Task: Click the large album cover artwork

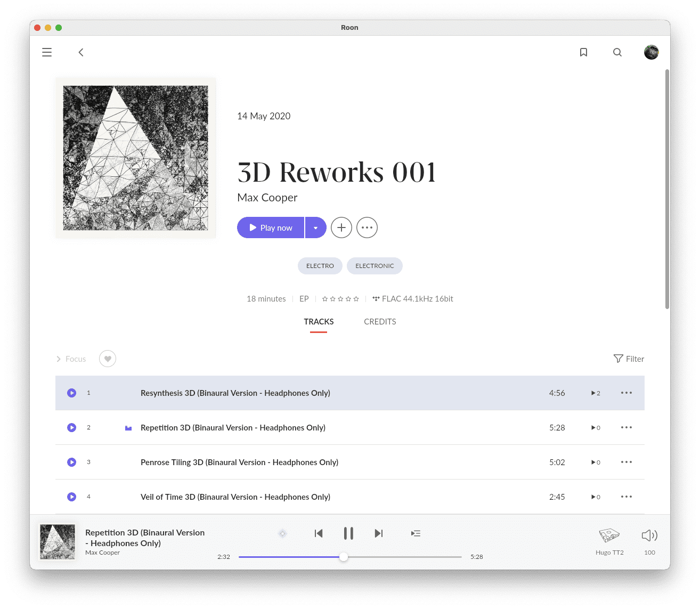Action: (136, 158)
